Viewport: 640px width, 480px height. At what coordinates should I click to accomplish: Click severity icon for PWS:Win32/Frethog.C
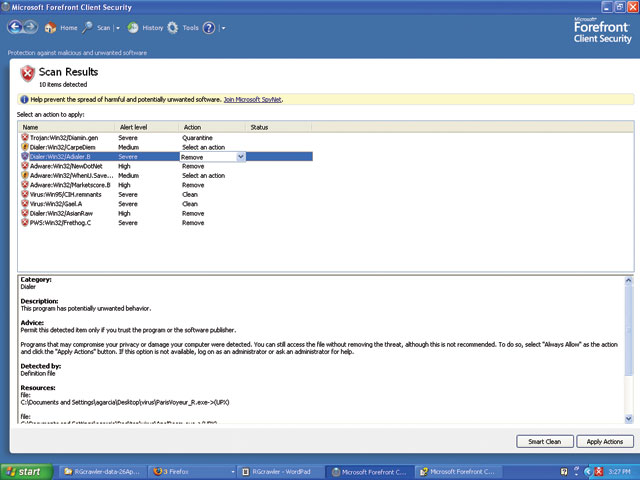point(25,222)
